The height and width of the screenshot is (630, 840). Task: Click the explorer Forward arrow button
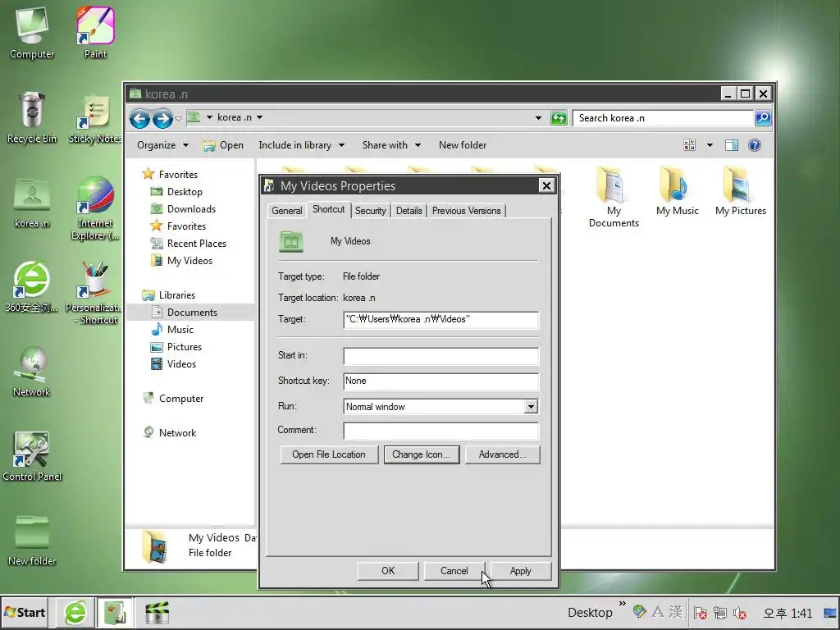pyautogui.click(x=163, y=118)
